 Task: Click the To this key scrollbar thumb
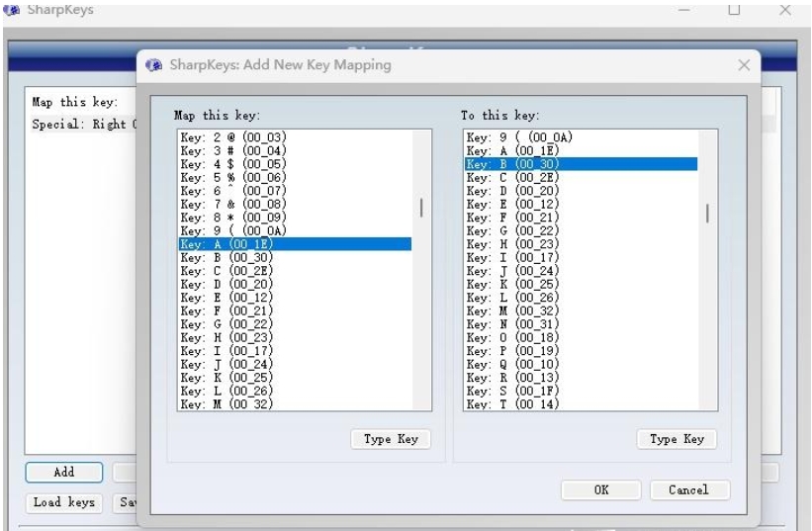click(x=707, y=214)
